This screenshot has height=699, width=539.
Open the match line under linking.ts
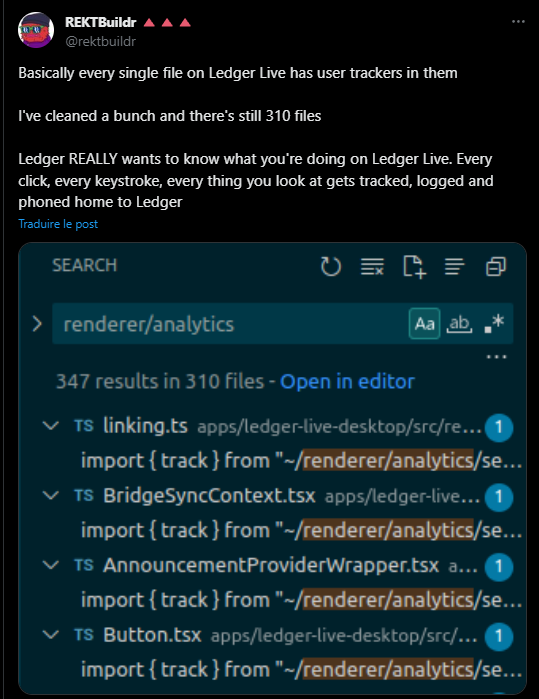301,461
